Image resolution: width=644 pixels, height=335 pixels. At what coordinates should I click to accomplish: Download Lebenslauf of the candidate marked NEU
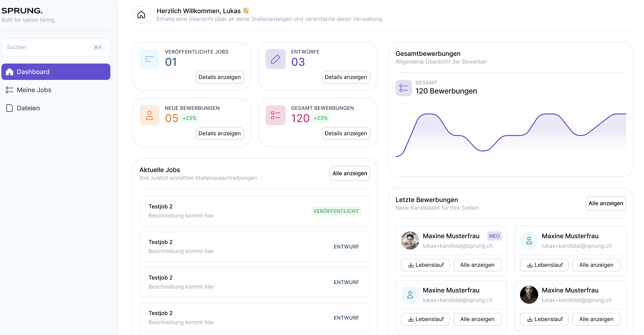click(x=425, y=265)
